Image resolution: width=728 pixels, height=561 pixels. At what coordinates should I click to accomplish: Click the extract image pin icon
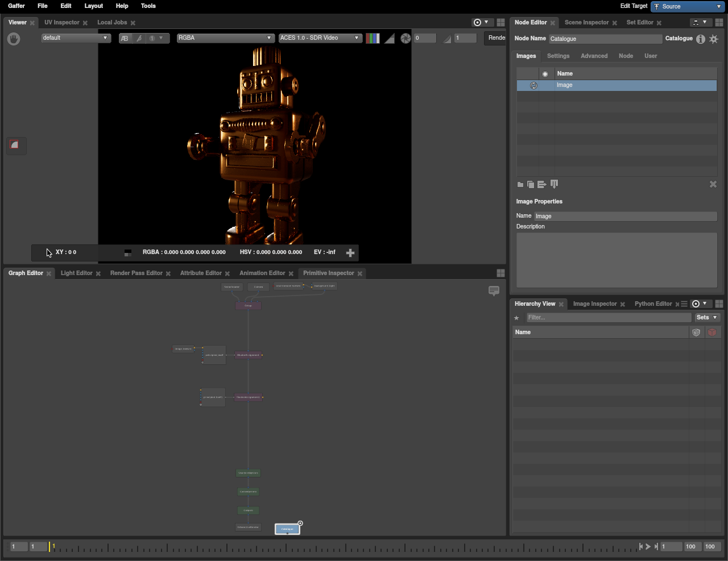555,184
